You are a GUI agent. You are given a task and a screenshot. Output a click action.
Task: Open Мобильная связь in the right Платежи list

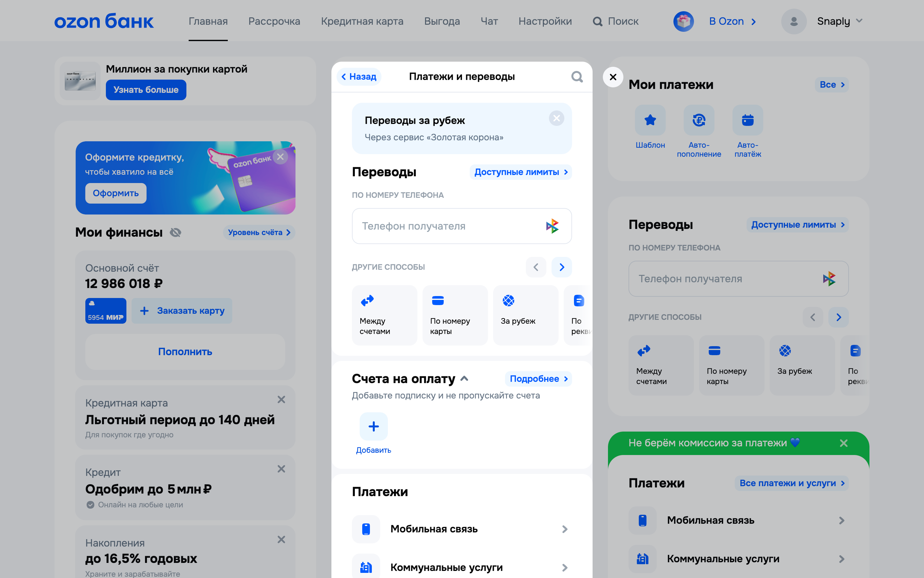(739, 520)
